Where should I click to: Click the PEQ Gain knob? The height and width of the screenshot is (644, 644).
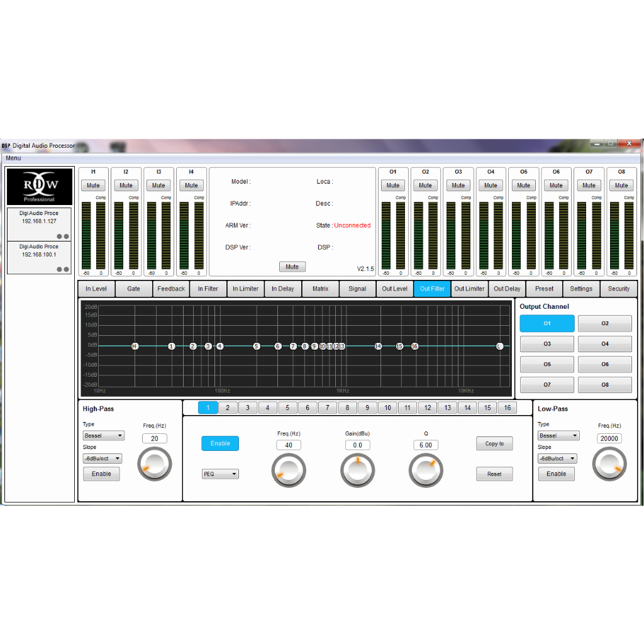[357, 470]
